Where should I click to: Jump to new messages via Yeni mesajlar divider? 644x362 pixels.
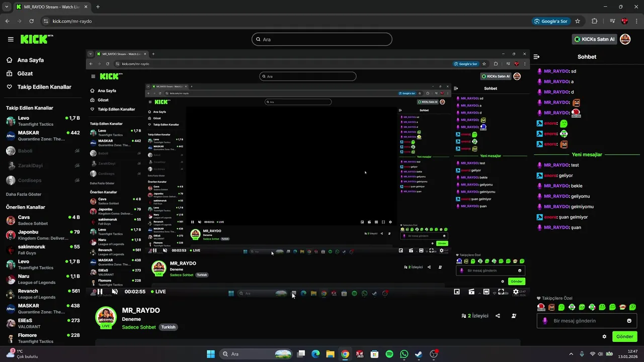pyautogui.click(x=587, y=154)
